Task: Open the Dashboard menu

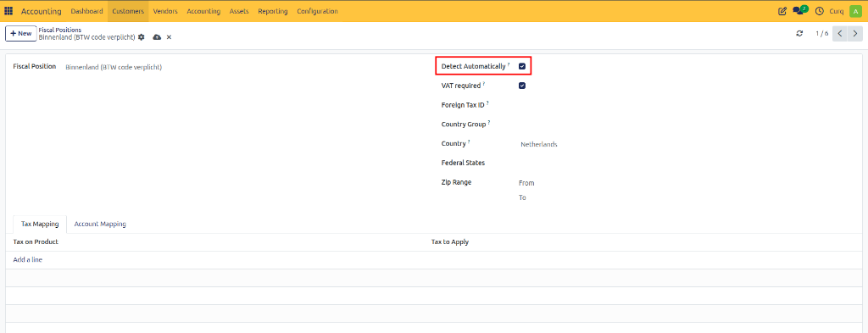Action: pos(87,11)
